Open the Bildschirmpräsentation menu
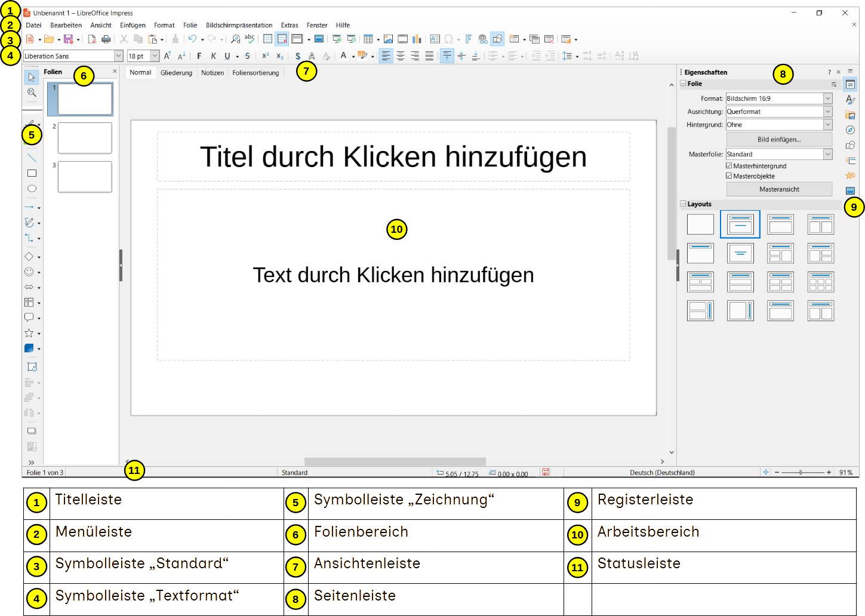The height and width of the screenshot is (616, 865). (239, 25)
